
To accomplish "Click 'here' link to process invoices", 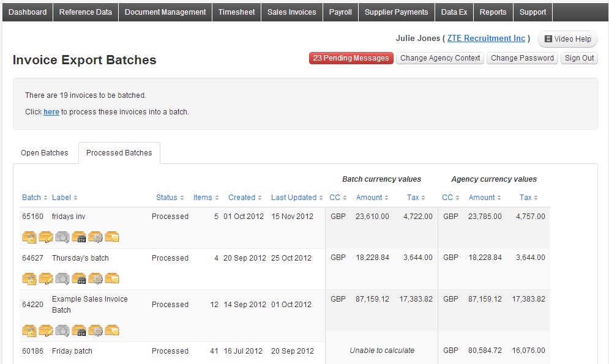I will tap(51, 112).
